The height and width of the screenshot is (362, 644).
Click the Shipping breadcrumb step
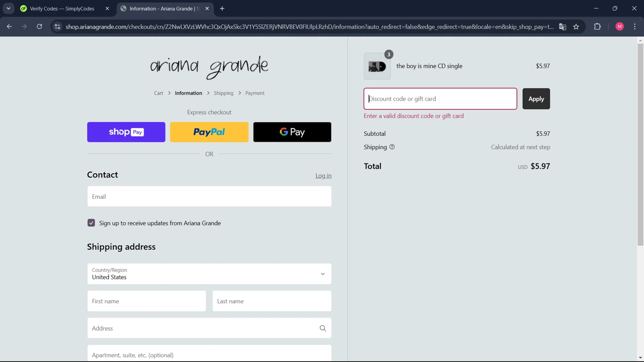(224, 93)
